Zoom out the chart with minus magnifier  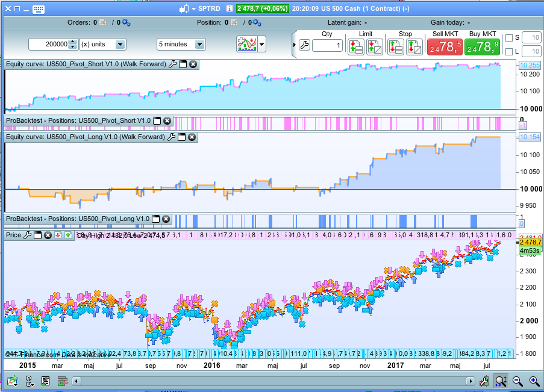tap(517, 381)
